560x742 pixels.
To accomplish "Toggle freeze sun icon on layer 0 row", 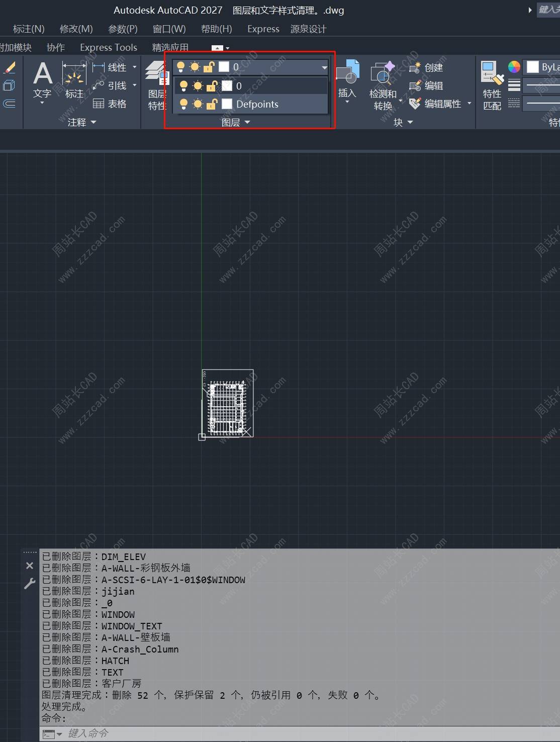I will pos(198,86).
